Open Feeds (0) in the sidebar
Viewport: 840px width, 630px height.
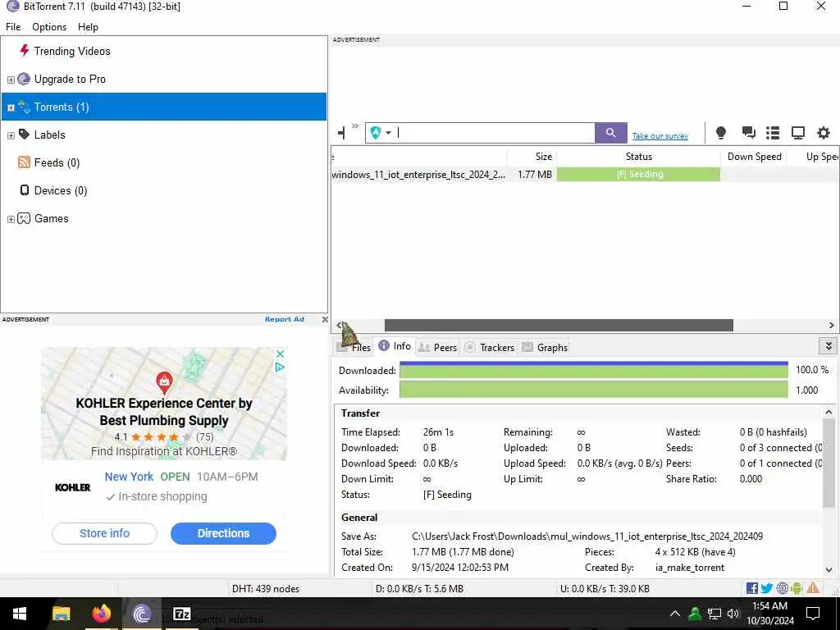[x=57, y=162]
